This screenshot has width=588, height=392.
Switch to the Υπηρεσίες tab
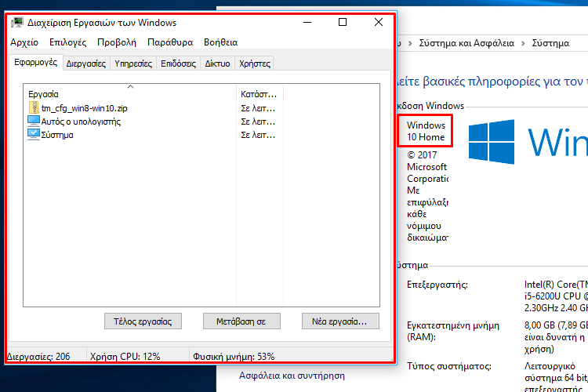[133, 64]
